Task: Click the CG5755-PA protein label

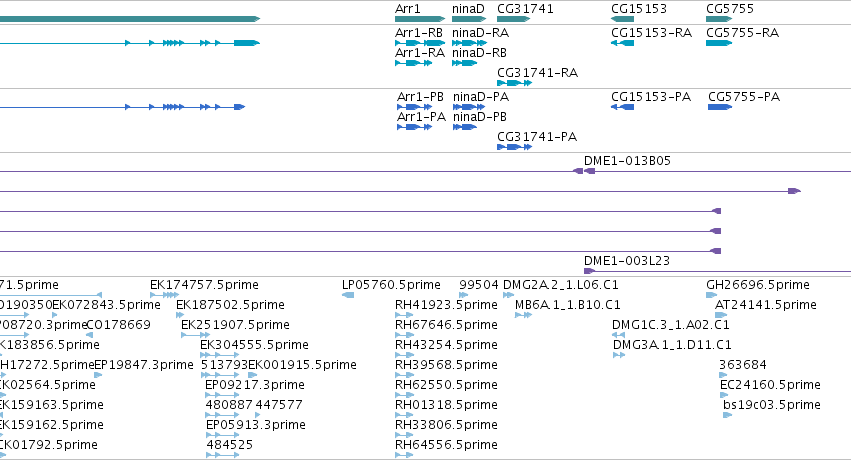Action: pyautogui.click(x=744, y=97)
